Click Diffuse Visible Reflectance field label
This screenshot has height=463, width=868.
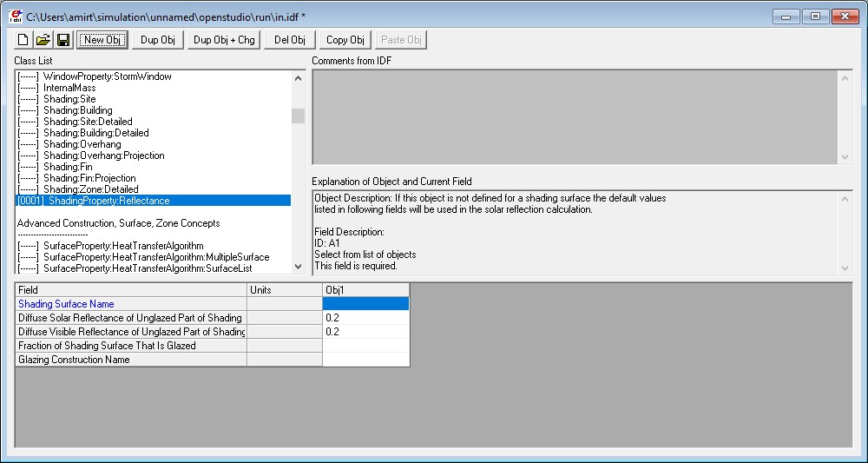click(x=131, y=332)
